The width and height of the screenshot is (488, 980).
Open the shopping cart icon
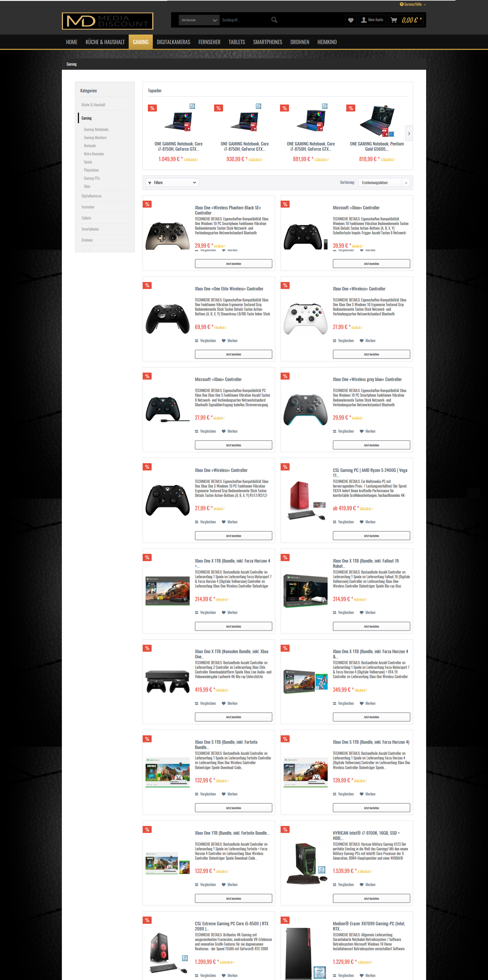(394, 20)
